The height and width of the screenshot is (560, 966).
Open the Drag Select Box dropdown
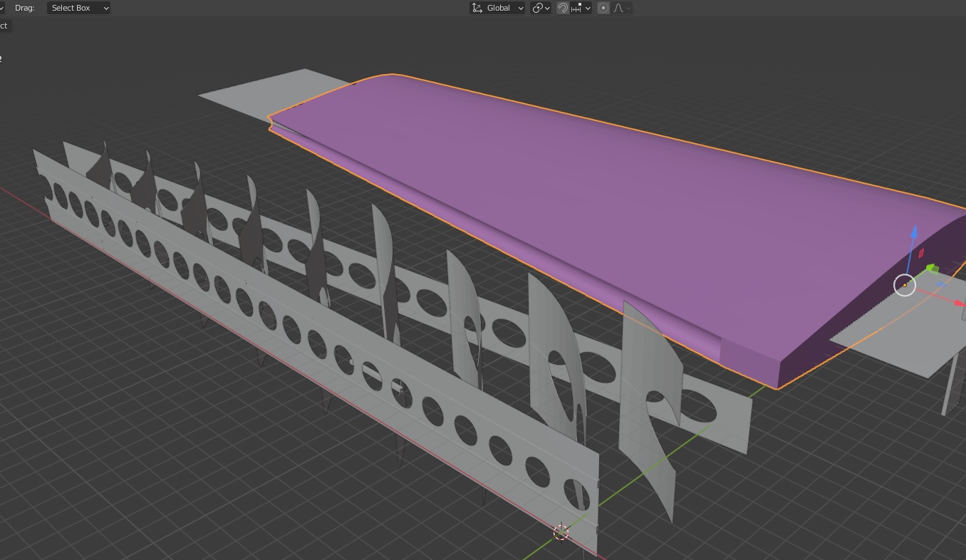pyautogui.click(x=79, y=8)
